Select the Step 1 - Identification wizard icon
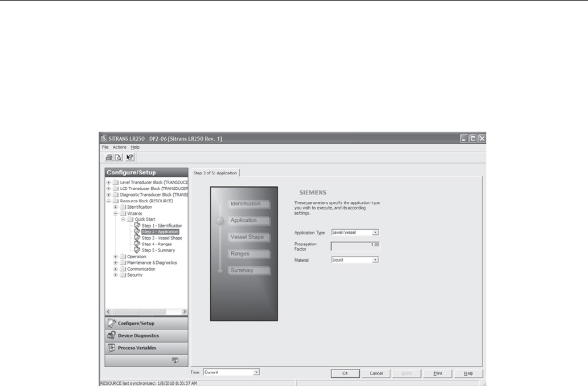Image resolution: width=588 pixels, height=386 pixels. [x=137, y=225]
